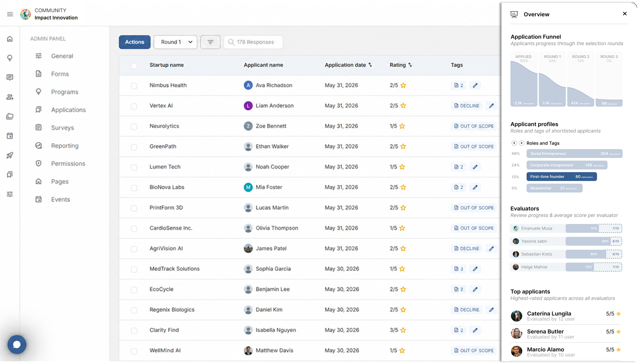Screen dimensions: 638x364
Task: Go to next Roles and Tags page
Action: point(522,143)
